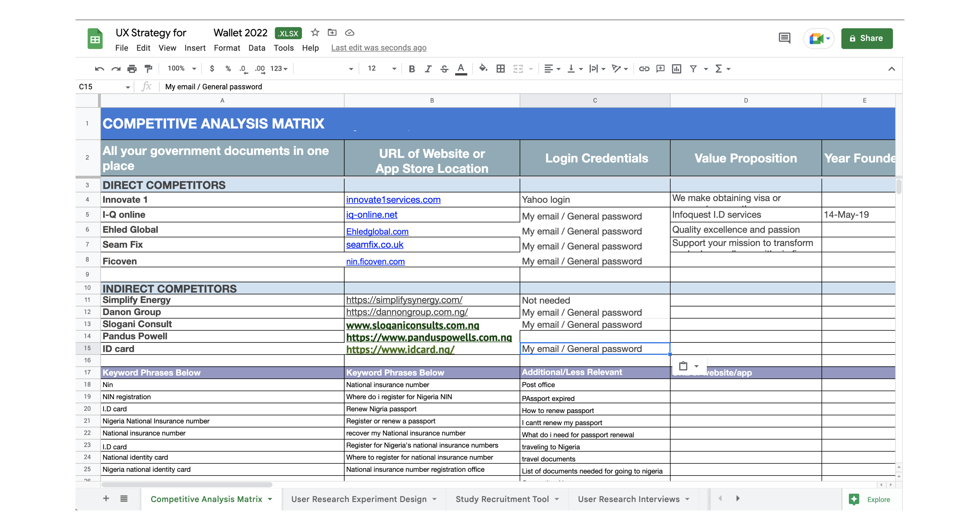
Task: Increase decimal places
Action: point(260,69)
